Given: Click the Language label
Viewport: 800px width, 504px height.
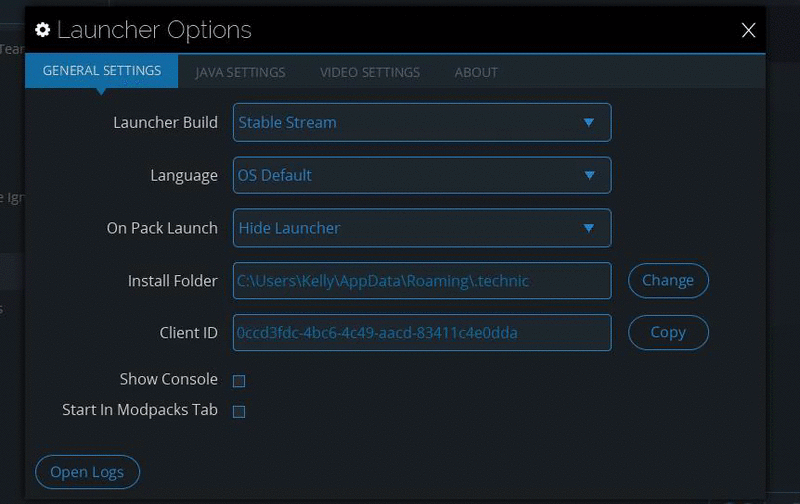Looking at the screenshot, I should point(184,175).
